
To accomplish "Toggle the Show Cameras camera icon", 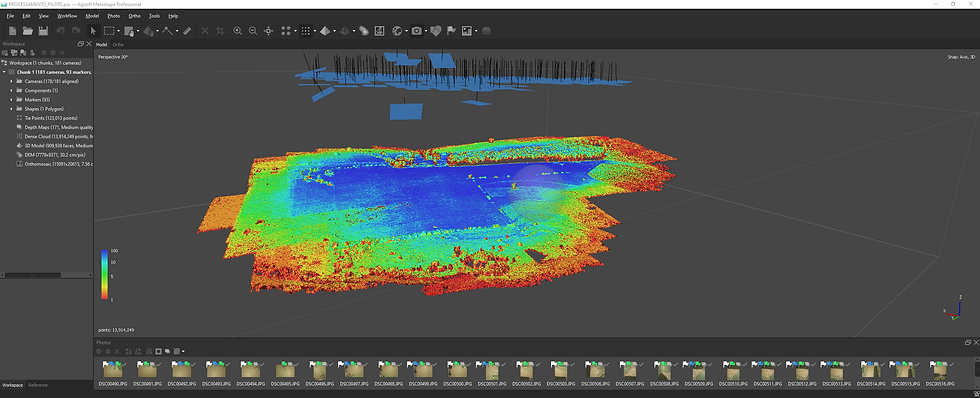I will click(x=416, y=31).
